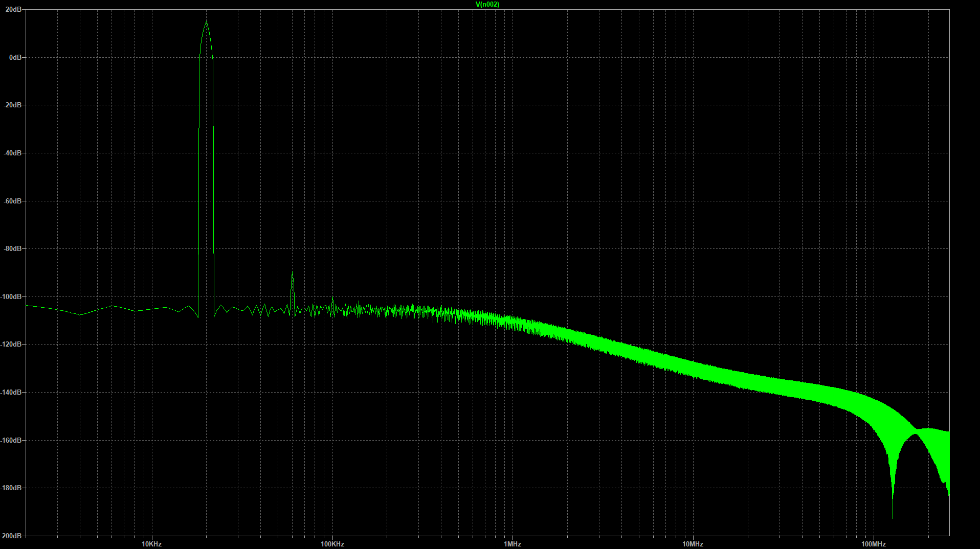980x549 pixels.
Task: Click the -100dB axis label
Action: click(x=11, y=296)
